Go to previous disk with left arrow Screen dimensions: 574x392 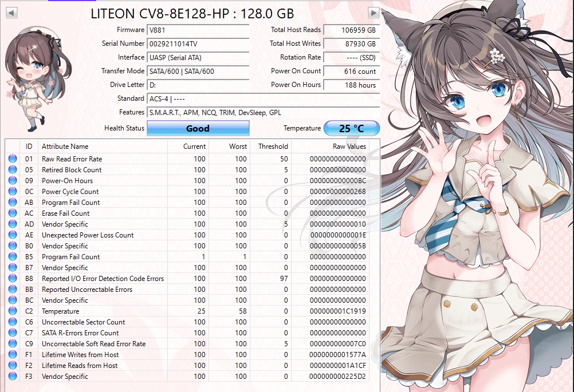tap(11, 13)
